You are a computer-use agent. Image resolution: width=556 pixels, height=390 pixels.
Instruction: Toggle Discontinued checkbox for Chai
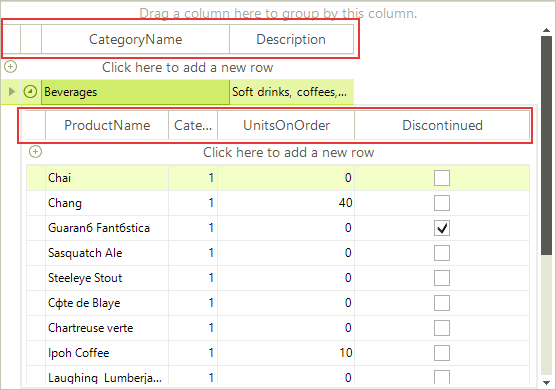(x=442, y=178)
